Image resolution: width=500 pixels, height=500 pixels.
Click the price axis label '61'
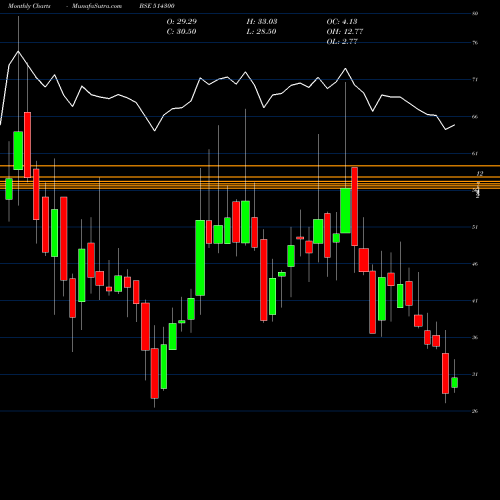point(475,153)
